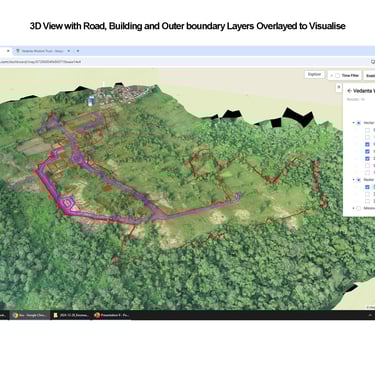The height and width of the screenshot is (366, 375).
Task: Open the File Explorer taskbar item
Action: pyautogui.click(x=71, y=315)
